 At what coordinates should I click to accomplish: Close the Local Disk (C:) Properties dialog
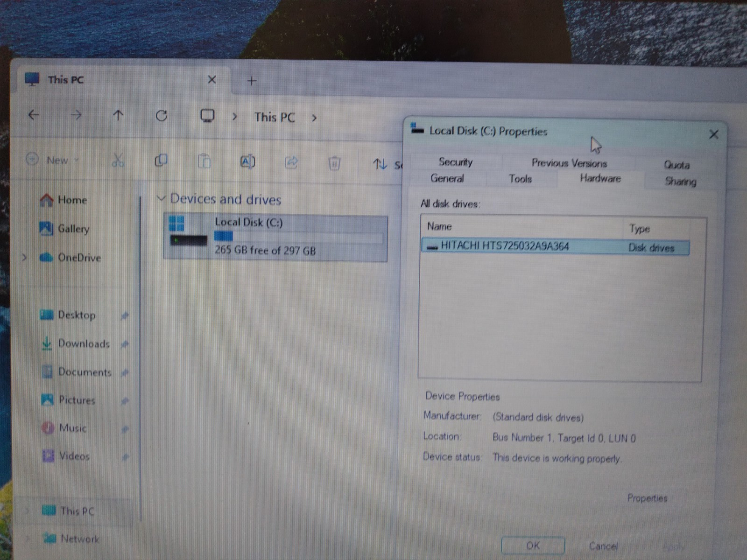pyautogui.click(x=713, y=135)
